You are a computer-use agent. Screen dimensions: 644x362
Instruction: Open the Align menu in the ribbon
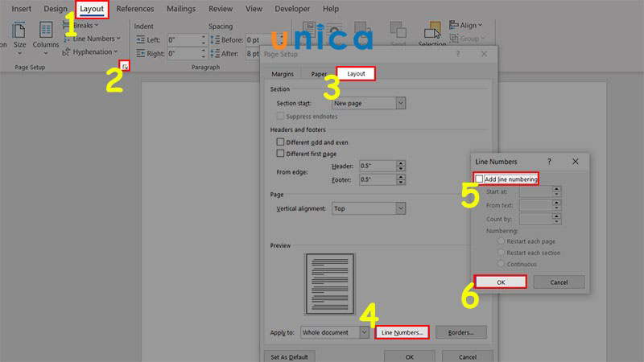coord(466,26)
